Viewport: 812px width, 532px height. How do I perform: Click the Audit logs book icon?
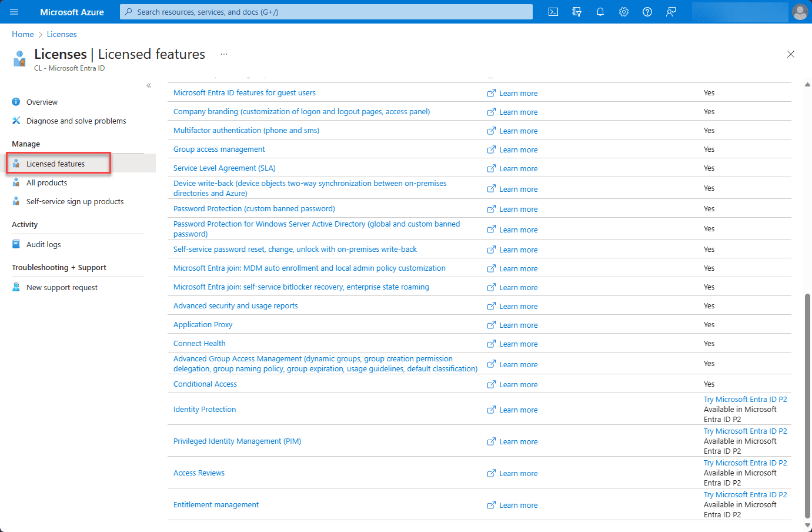[16, 244]
